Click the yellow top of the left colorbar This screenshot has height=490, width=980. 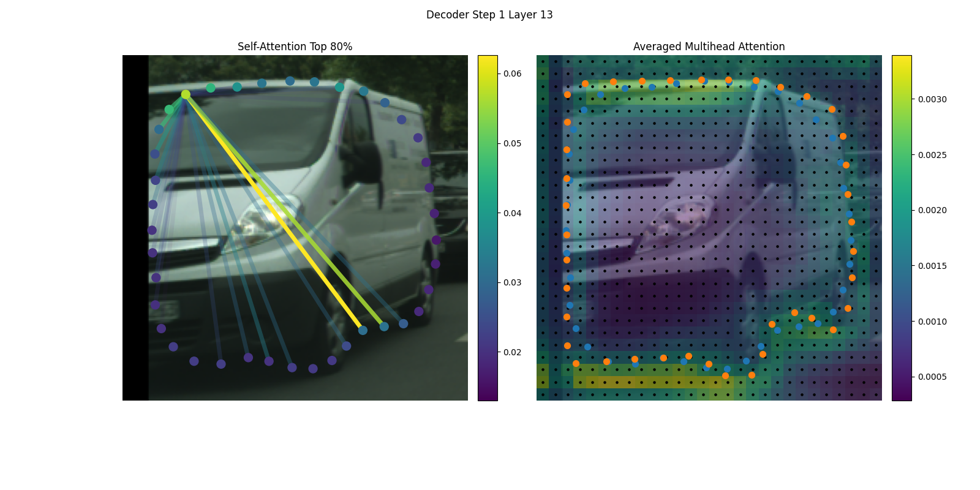(488, 60)
